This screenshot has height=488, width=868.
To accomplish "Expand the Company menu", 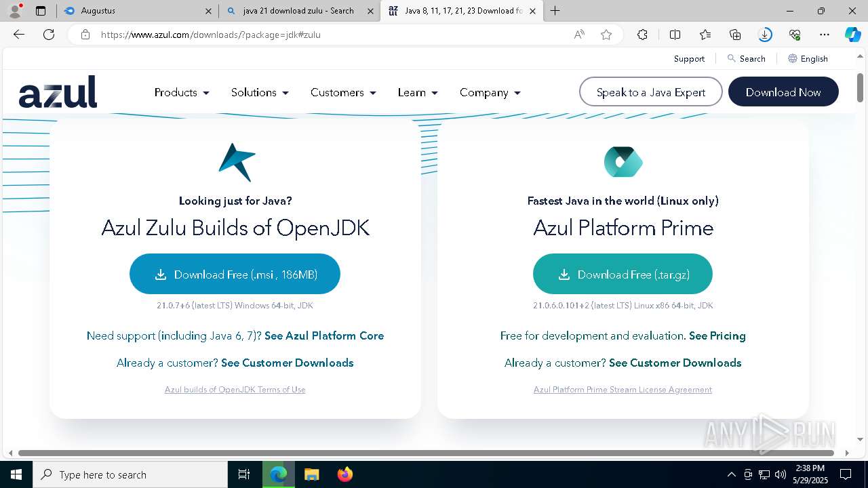I will click(x=490, y=92).
